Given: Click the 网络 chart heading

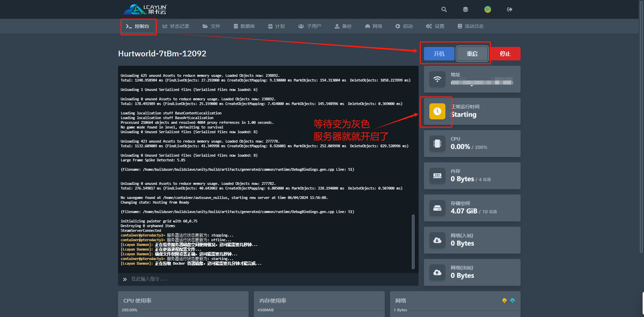Looking at the screenshot, I should tap(401, 301).
